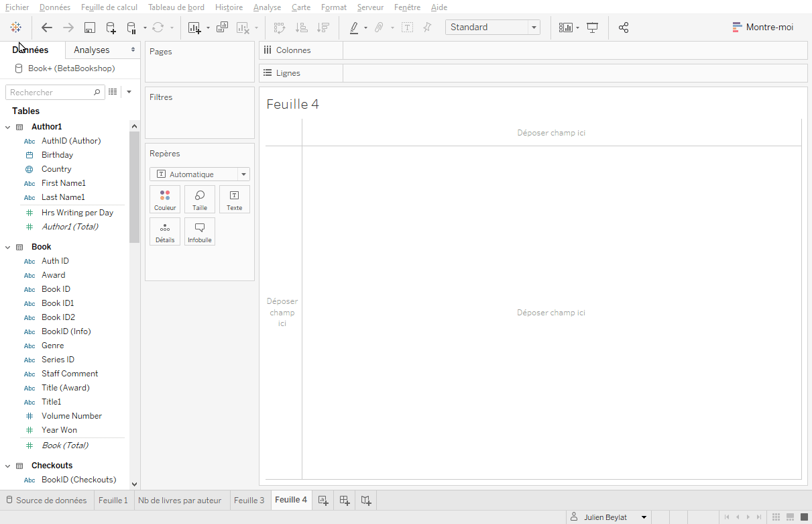812x524 pixels.
Task: Click the highlight pen toolbar icon
Action: pos(354,28)
